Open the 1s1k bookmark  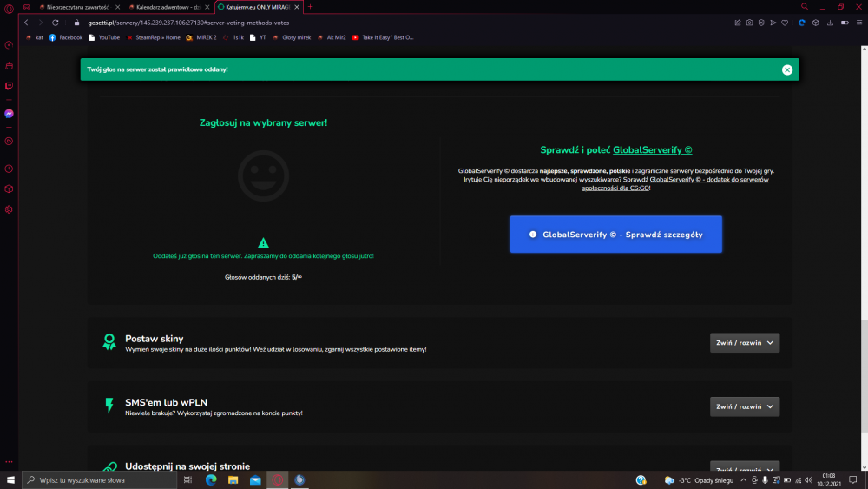233,37
